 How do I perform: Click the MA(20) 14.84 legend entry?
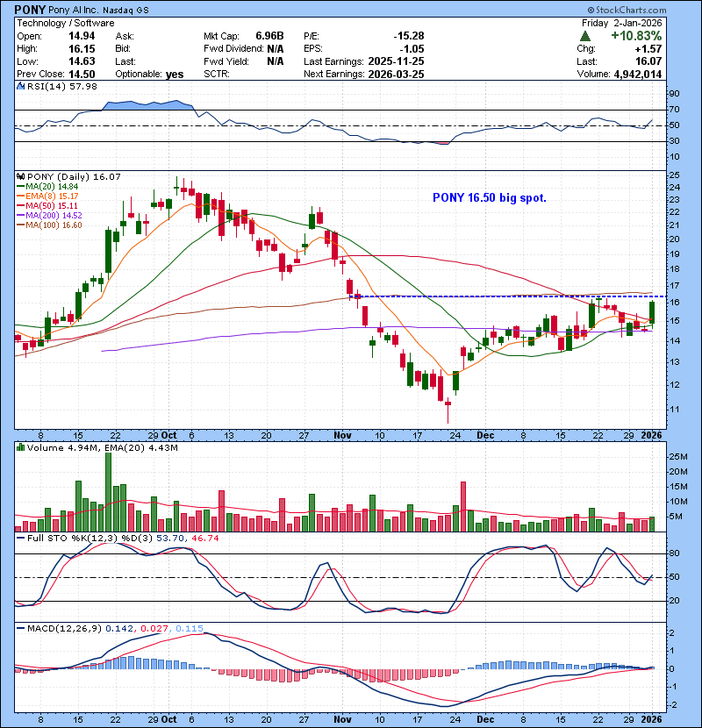(x=47, y=187)
